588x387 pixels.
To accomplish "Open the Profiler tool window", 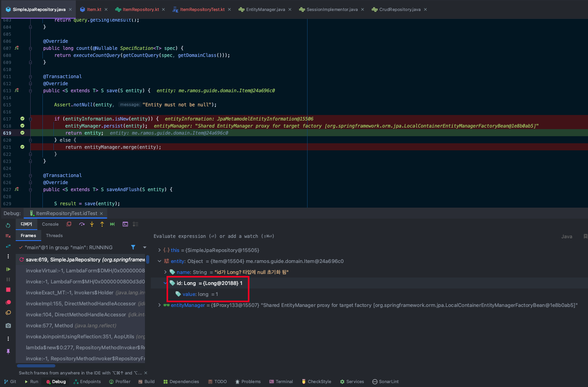I will (x=120, y=382).
